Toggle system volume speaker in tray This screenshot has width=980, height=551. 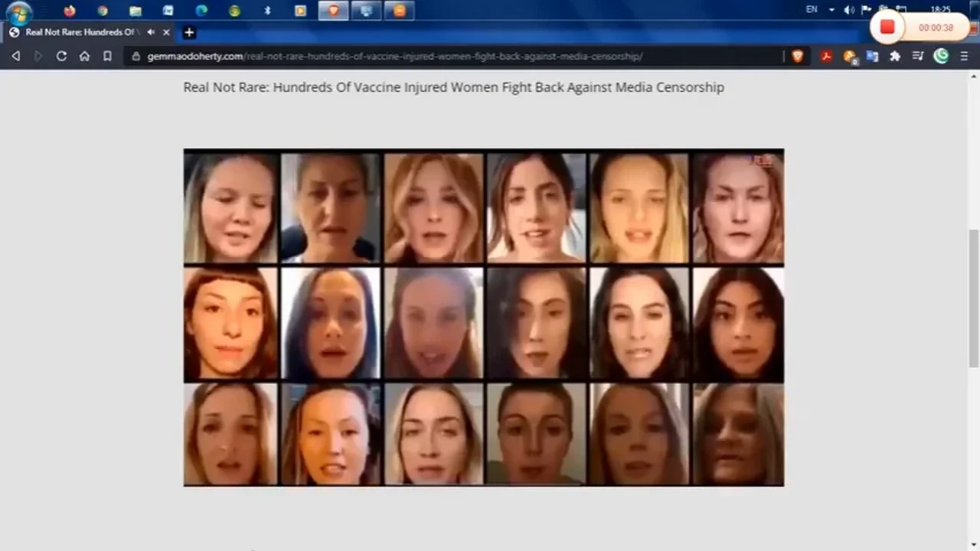coord(849,10)
